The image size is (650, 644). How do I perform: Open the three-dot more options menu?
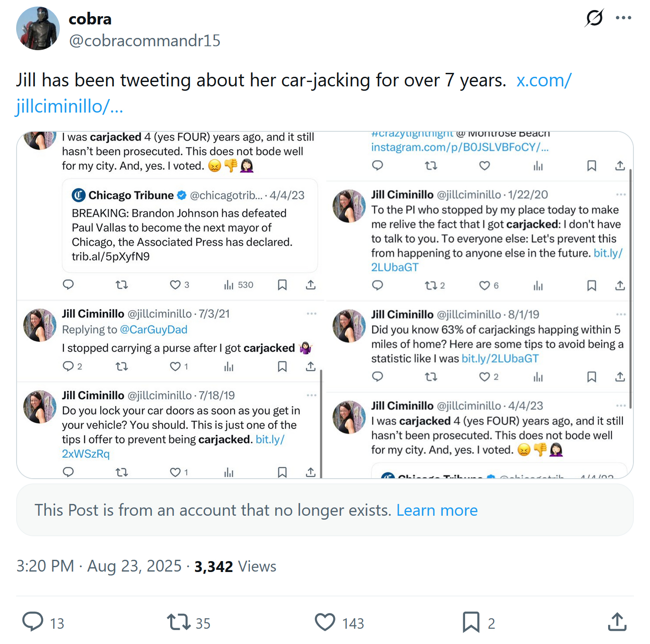pyautogui.click(x=623, y=18)
